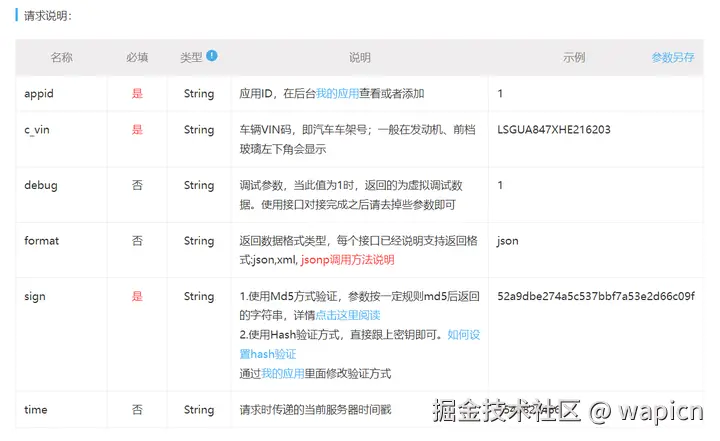Open 我的应用 link in the appid row
The image size is (720, 441).
pyautogui.click(x=337, y=94)
